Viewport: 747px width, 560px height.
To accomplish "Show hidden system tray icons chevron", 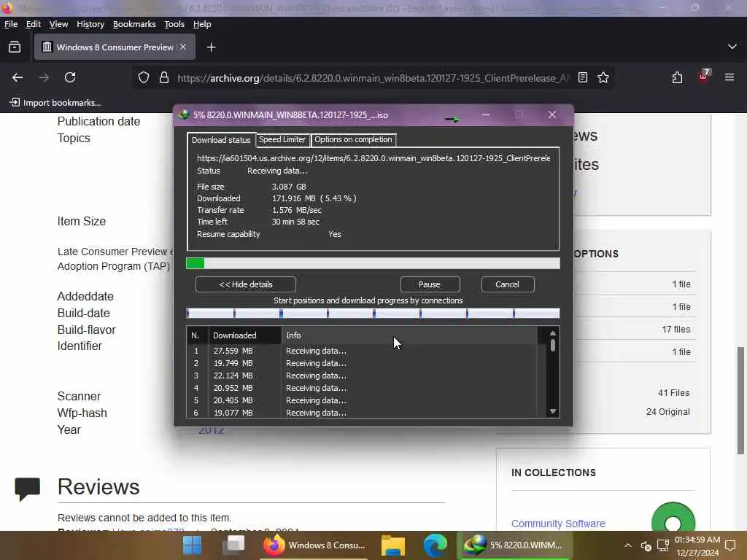I will [x=628, y=545].
